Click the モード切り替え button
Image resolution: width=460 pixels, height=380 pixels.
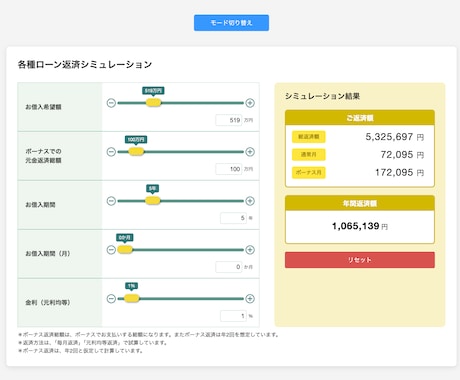231,23
